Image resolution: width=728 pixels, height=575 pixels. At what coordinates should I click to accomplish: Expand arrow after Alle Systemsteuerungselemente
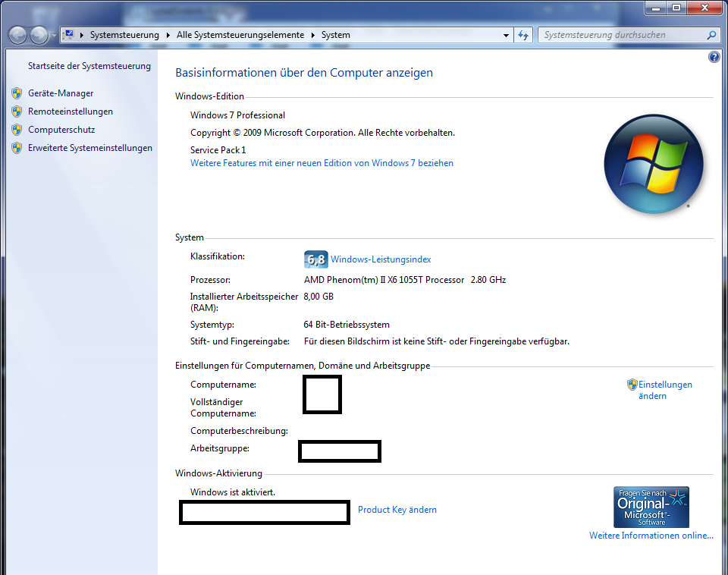pos(313,36)
